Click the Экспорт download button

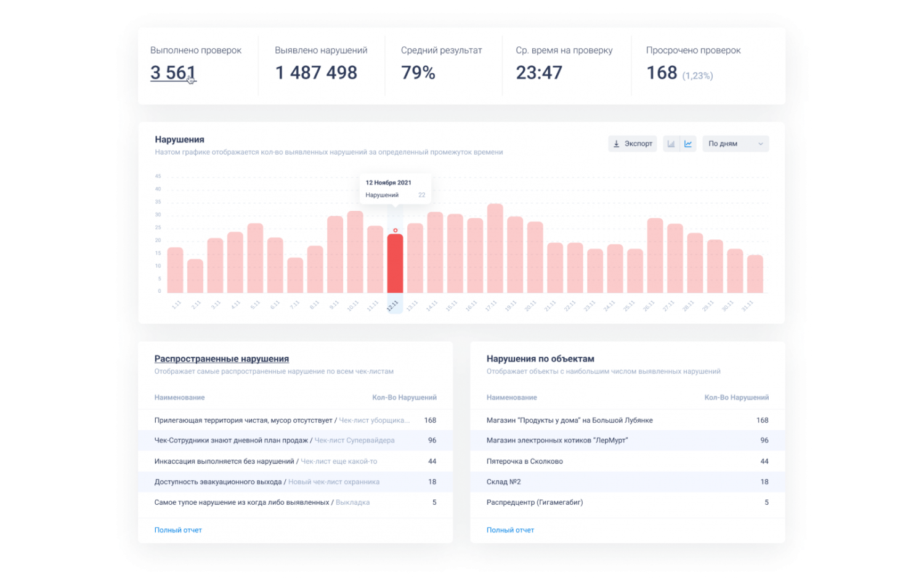click(x=633, y=144)
